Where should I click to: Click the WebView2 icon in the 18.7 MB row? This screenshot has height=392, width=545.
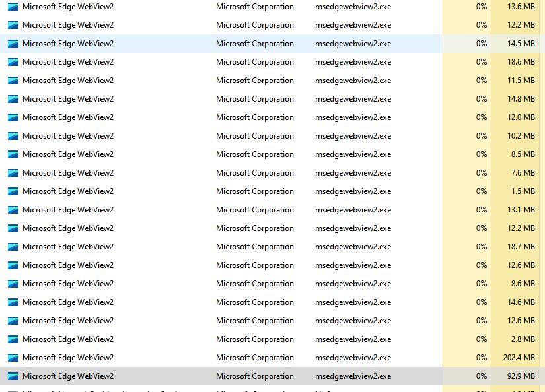[x=13, y=247]
